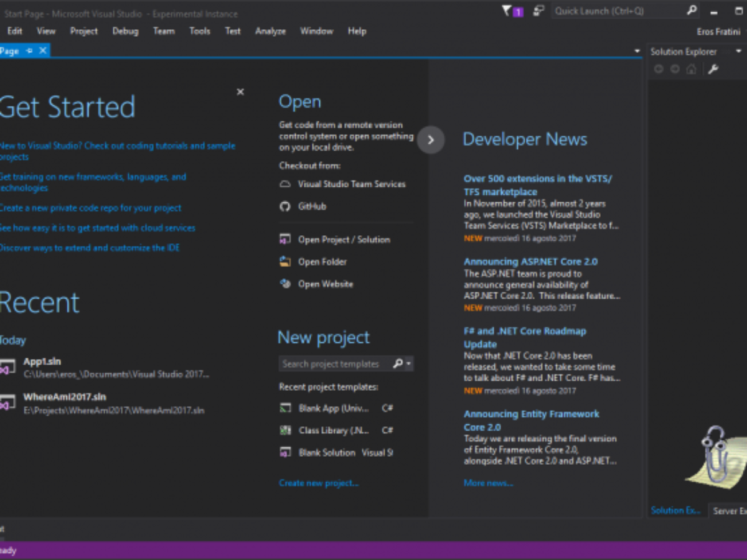The width and height of the screenshot is (747, 560).
Task: Click Create new project link
Action: (319, 483)
